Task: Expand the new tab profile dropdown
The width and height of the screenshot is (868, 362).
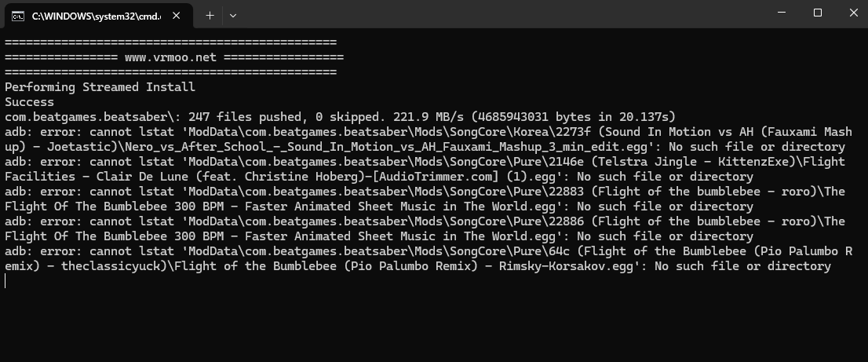Action: point(233,15)
